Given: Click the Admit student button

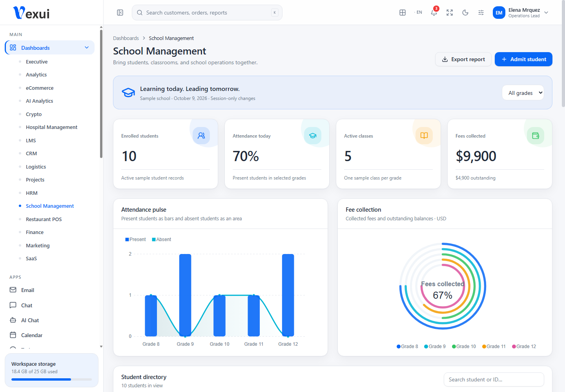Looking at the screenshot, I should (x=523, y=59).
